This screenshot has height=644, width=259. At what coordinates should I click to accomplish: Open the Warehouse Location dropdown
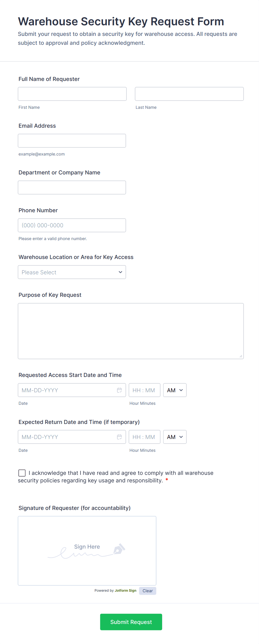coord(72,272)
